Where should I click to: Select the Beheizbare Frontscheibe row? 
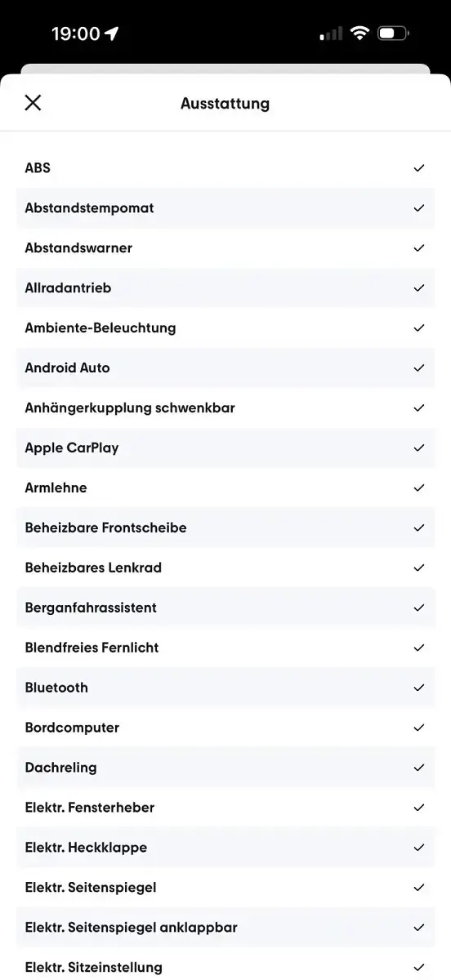click(x=225, y=528)
